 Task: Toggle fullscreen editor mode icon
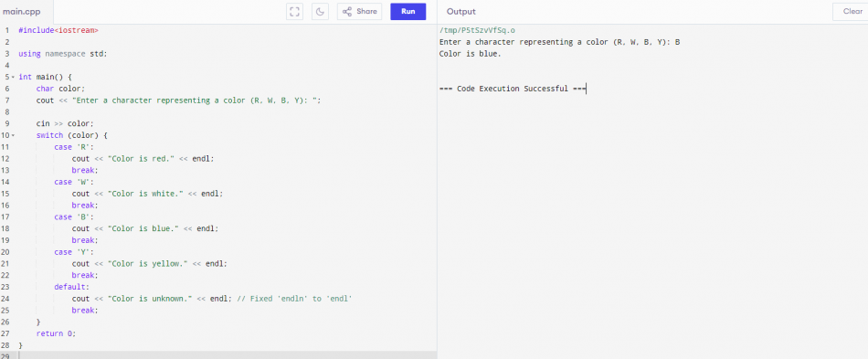tap(294, 11)
